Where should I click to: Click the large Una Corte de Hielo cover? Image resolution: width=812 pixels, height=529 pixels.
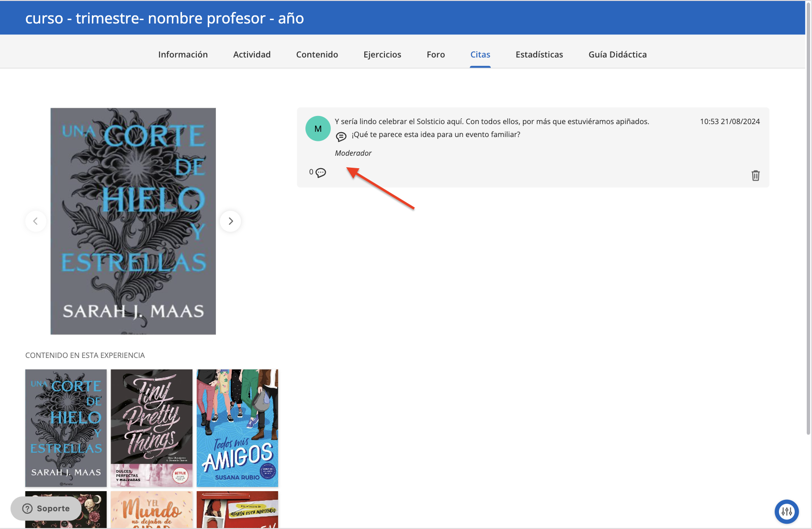(x=133, y=221)
